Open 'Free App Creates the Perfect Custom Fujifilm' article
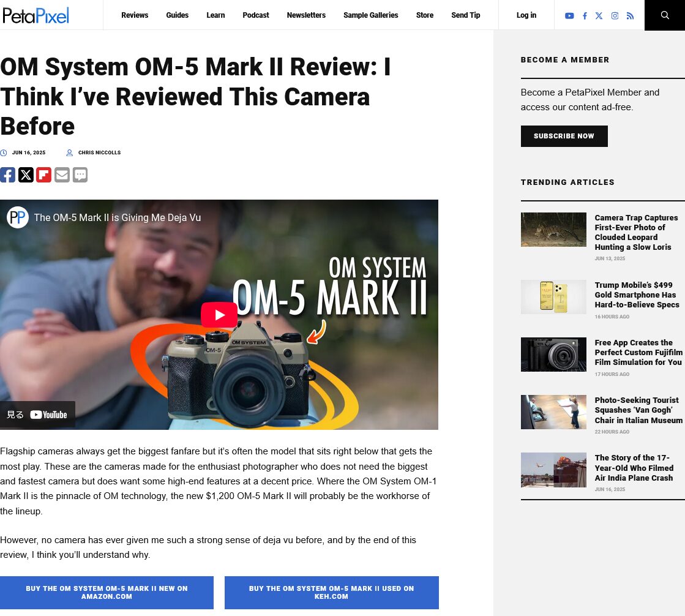Viewport: 685px width, 616px height. [638, 353]
